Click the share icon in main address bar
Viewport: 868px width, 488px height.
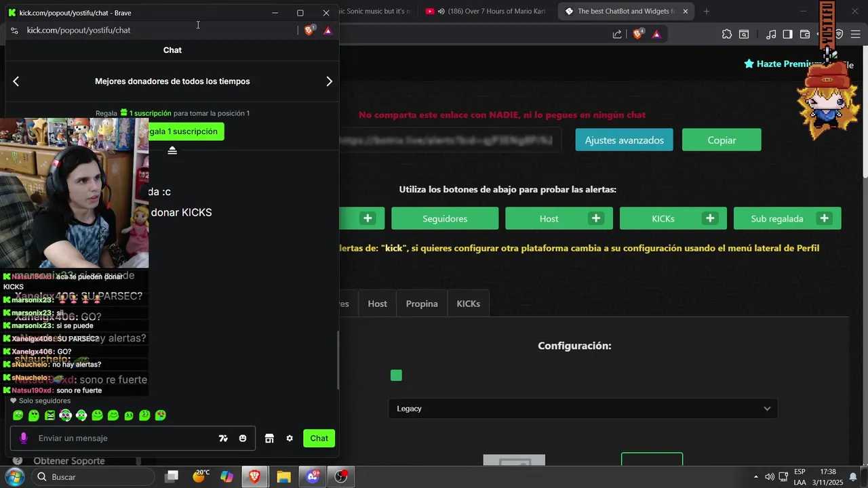coord(617,34)
